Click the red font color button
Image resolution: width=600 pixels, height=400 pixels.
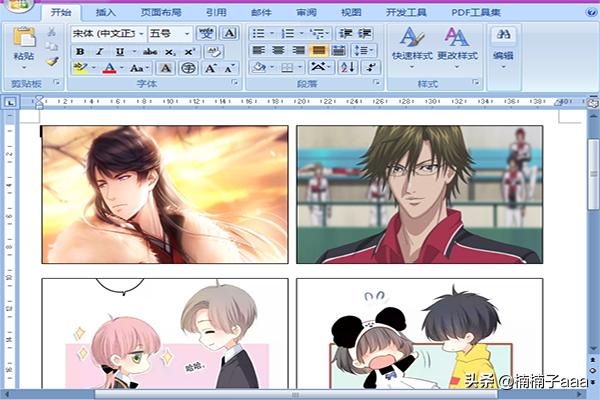click(x=108, y=68)
